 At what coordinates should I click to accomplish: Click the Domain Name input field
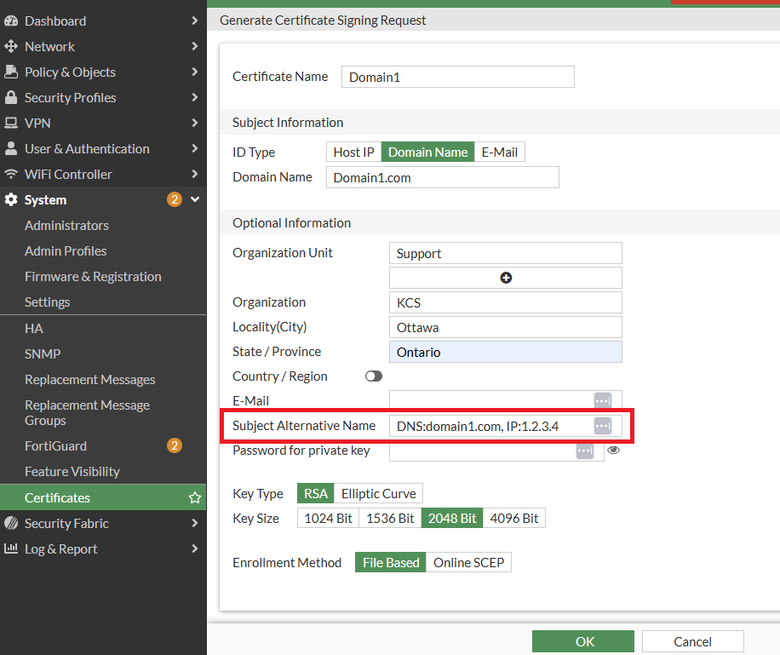coord(442,178)
